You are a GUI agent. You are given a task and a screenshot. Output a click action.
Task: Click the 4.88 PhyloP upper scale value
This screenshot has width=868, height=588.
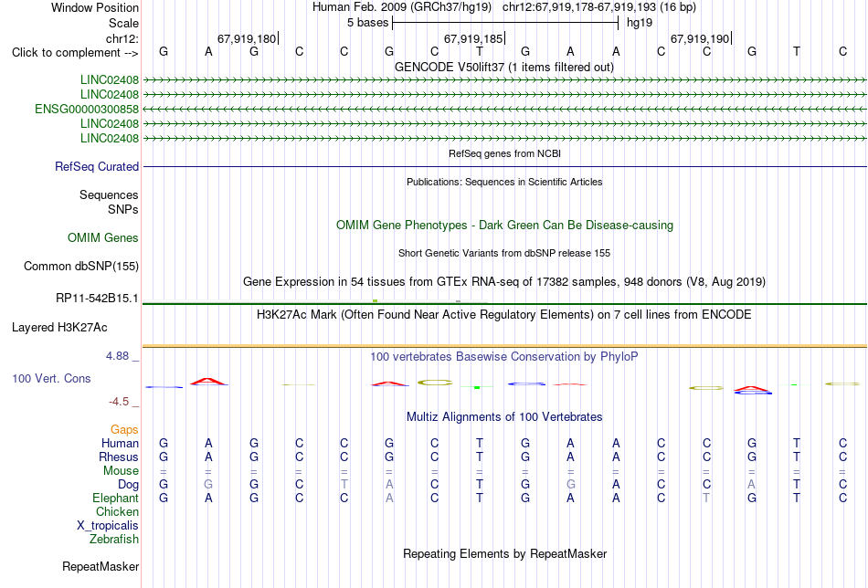[117, 356]
